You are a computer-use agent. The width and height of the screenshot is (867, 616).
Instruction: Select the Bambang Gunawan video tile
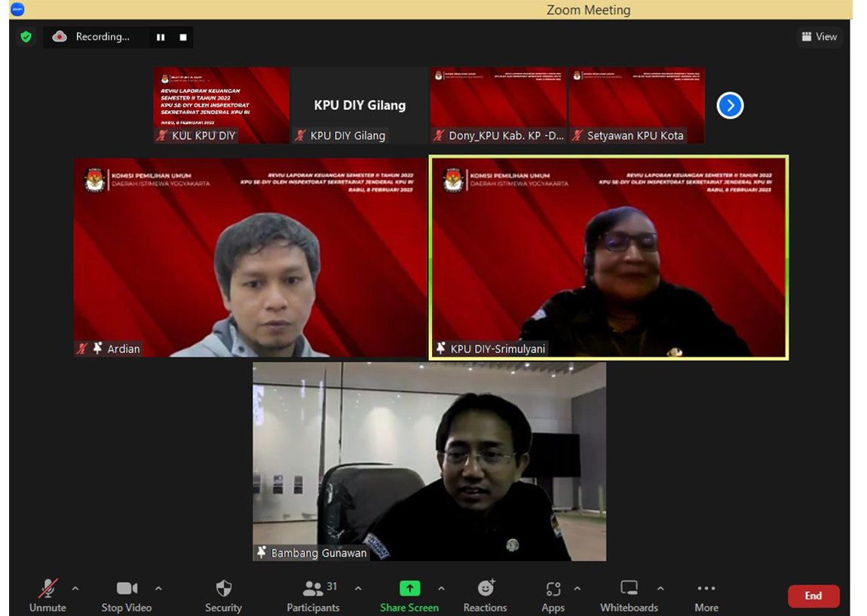429,461
